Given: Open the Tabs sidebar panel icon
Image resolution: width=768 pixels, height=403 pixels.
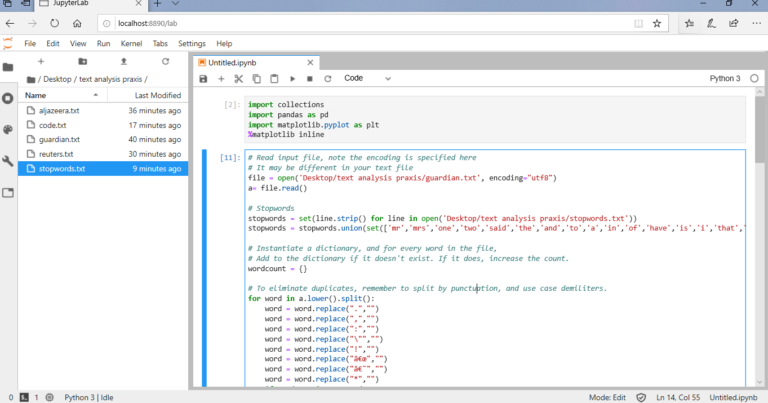Looking at the screenshot, I should 8,192.
